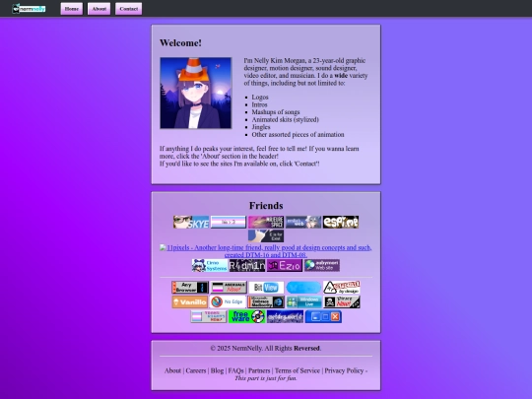Click the NemNelly logo in the header

click(x=29, y=9)
